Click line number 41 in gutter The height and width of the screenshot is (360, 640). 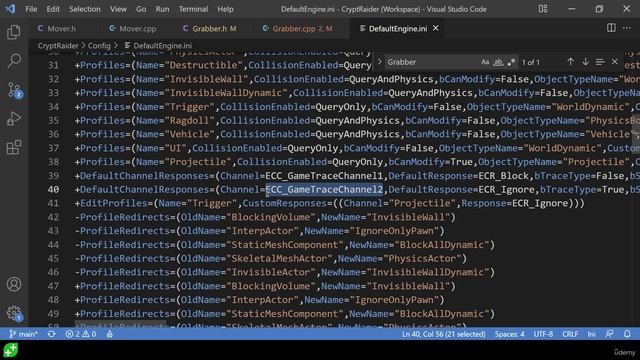(x=53, y=203)
